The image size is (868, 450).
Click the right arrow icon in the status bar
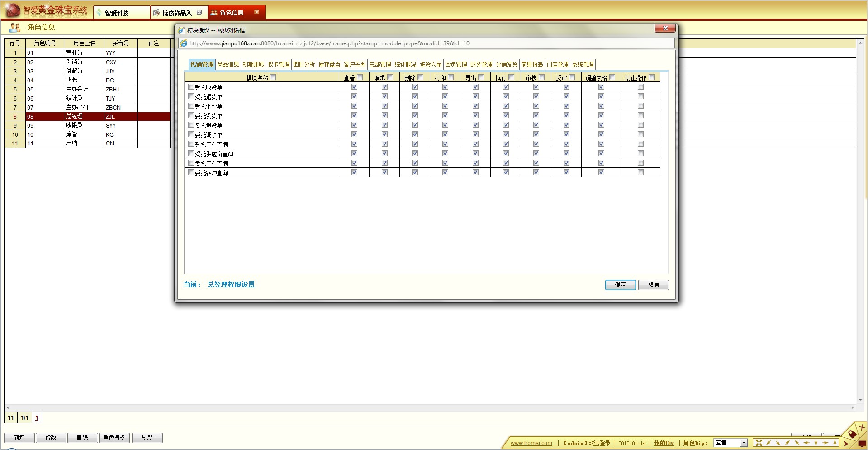tap(825, 443)
